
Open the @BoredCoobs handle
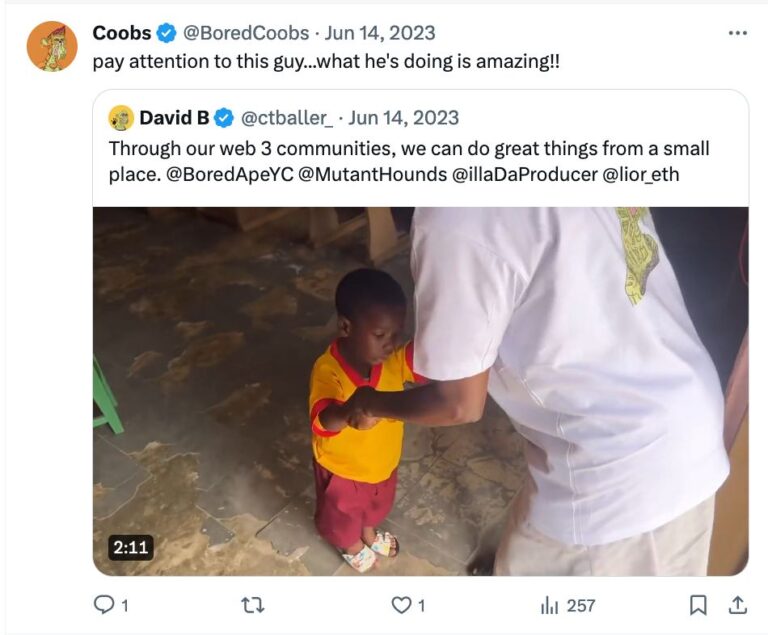[x=246, y=33]
